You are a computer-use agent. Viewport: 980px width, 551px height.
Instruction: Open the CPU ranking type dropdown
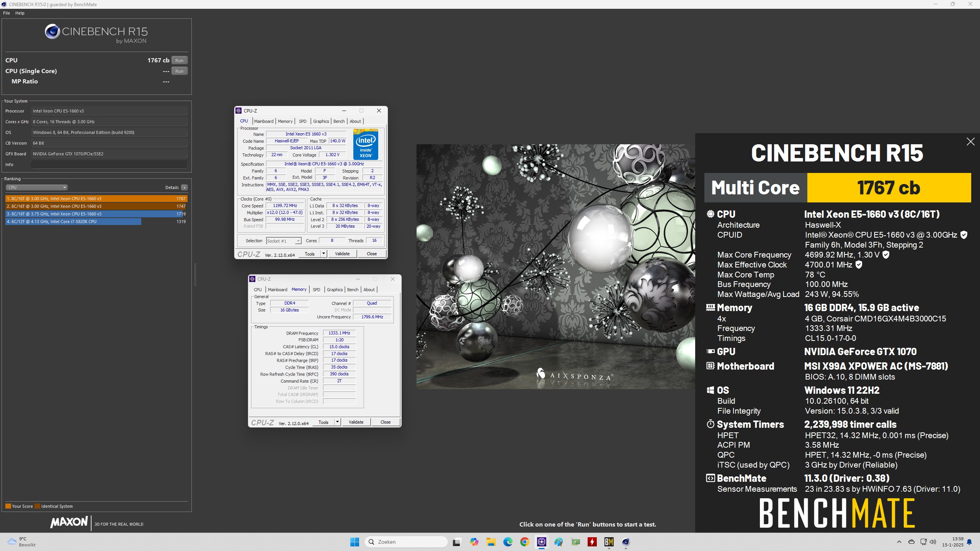(x=37, y=187)
